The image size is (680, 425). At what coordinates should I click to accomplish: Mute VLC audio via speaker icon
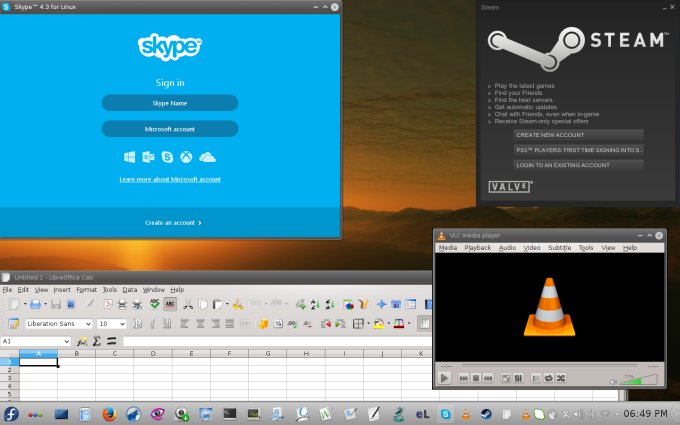pos(613,379)
